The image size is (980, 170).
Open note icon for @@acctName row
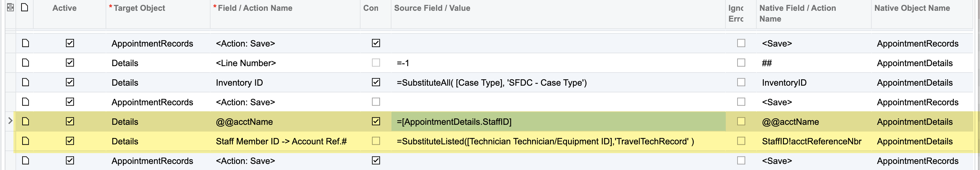pyautogui.click(x=26, y=121)
